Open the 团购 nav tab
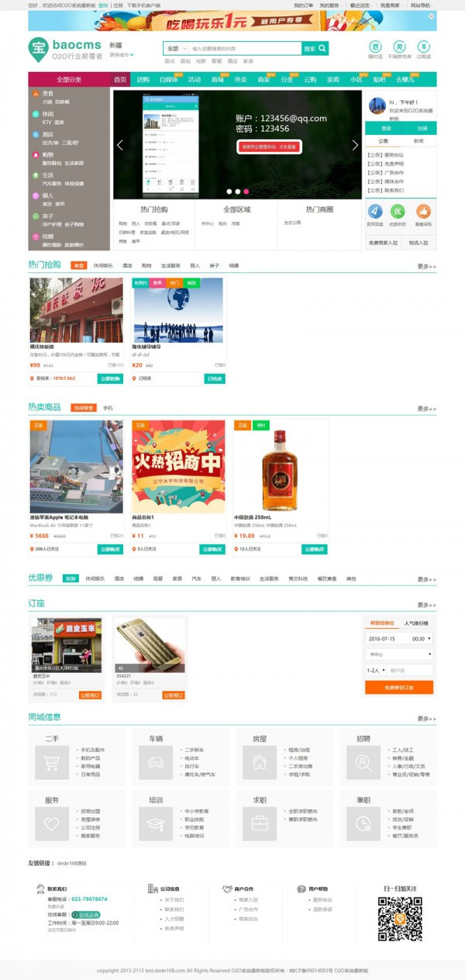Viewport: 465px width, 980px height. 143,79
